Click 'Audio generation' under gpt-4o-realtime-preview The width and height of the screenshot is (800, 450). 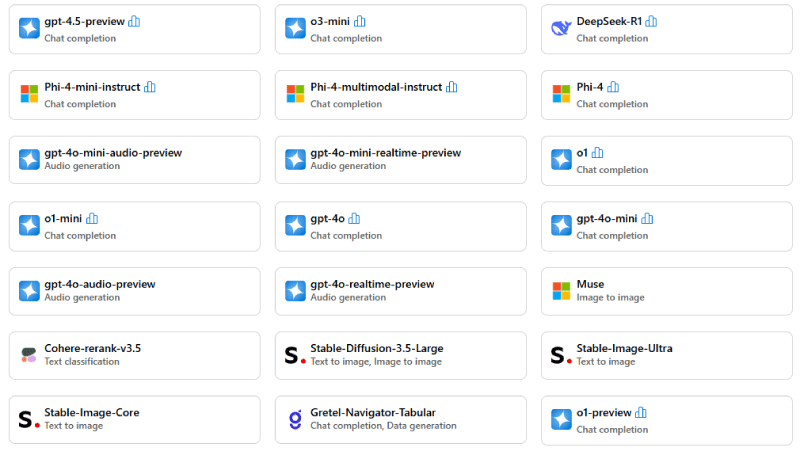[348, 297]
